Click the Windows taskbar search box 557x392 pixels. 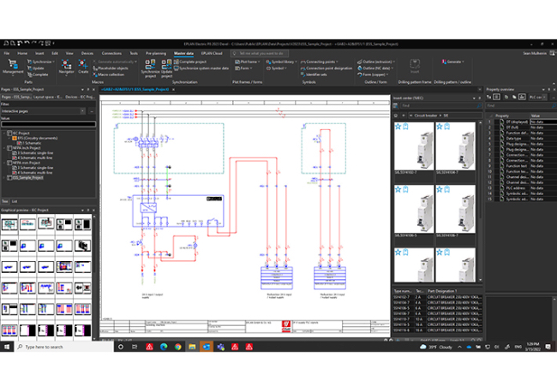pos(64,347)
